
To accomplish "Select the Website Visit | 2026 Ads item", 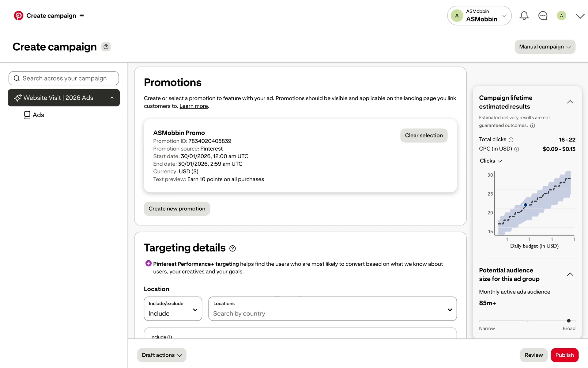I will coord(58,98).
